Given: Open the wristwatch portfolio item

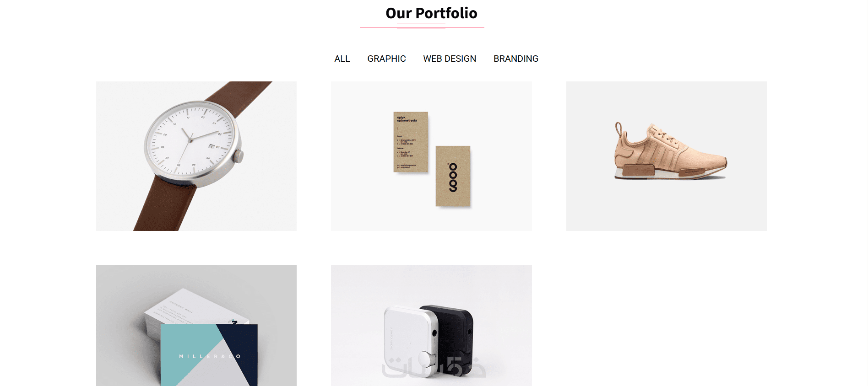Looking at the screenshot, I should tap(196, 156).
